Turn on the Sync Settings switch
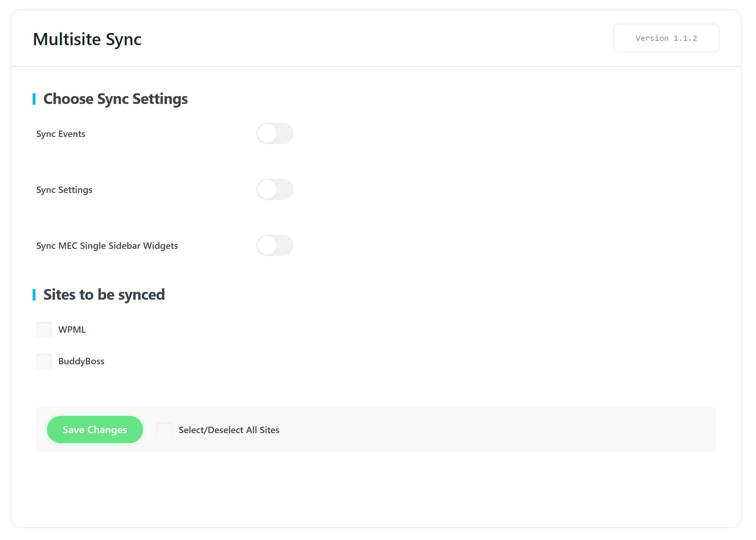This screenshot has height=540, width=756. [x=275, y=189]
